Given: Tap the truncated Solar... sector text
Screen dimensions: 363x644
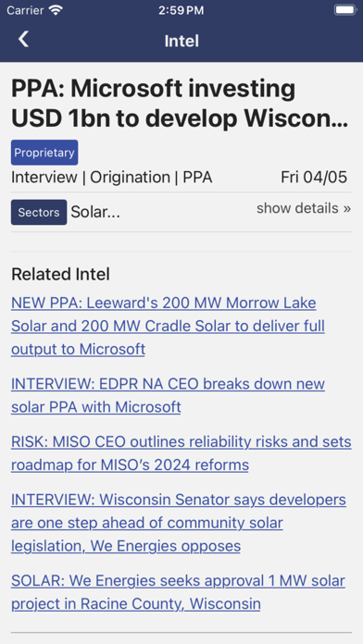Looking at the screenshot, I should (x=95, y=212).
